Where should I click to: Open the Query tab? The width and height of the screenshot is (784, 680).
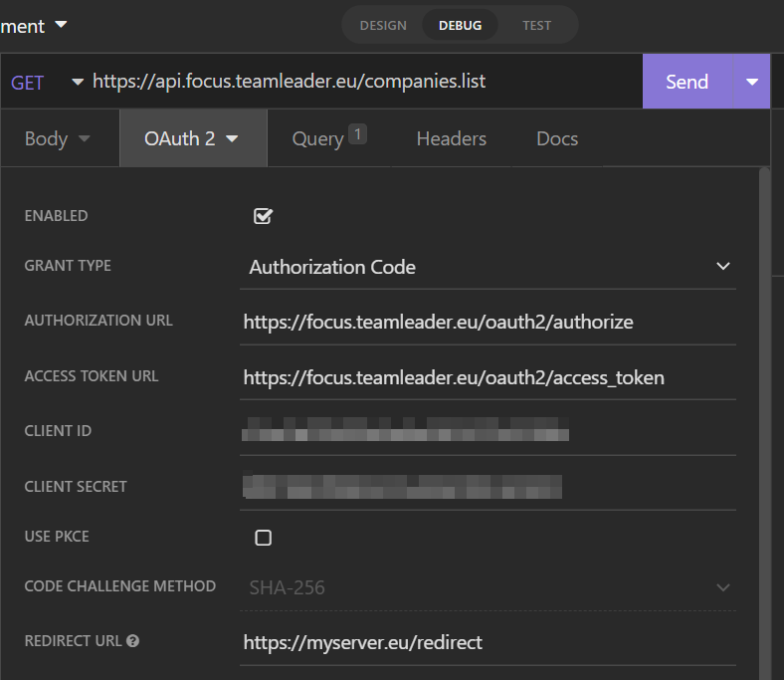[329, 138]
